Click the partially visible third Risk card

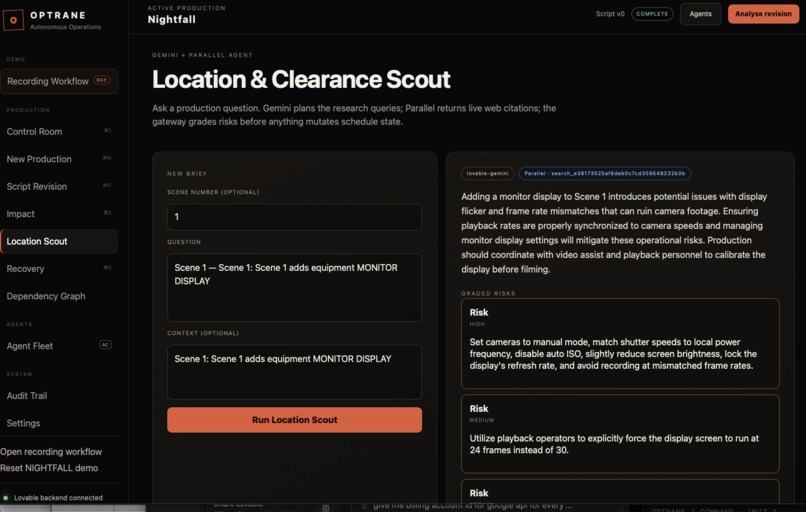click(620, 492)
